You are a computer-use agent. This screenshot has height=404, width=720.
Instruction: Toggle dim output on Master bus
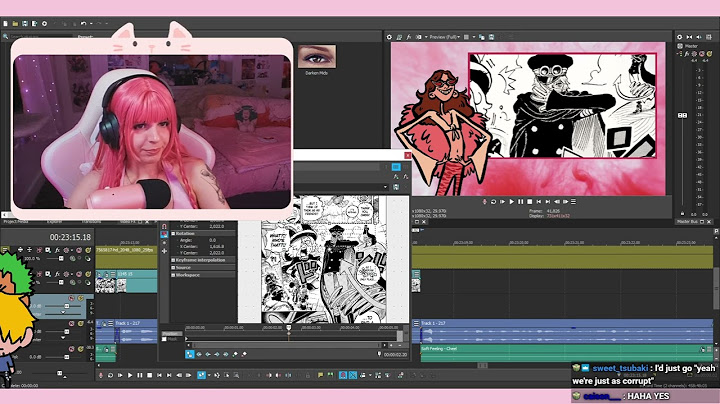click(699, 37)
